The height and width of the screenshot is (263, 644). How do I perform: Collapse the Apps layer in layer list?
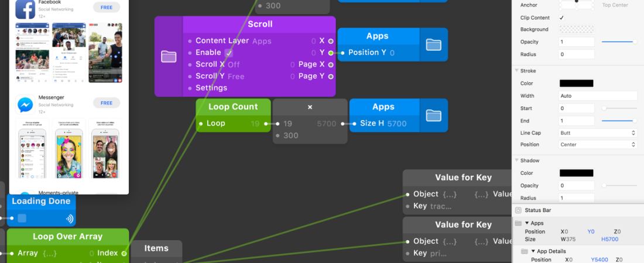point(526,223)
